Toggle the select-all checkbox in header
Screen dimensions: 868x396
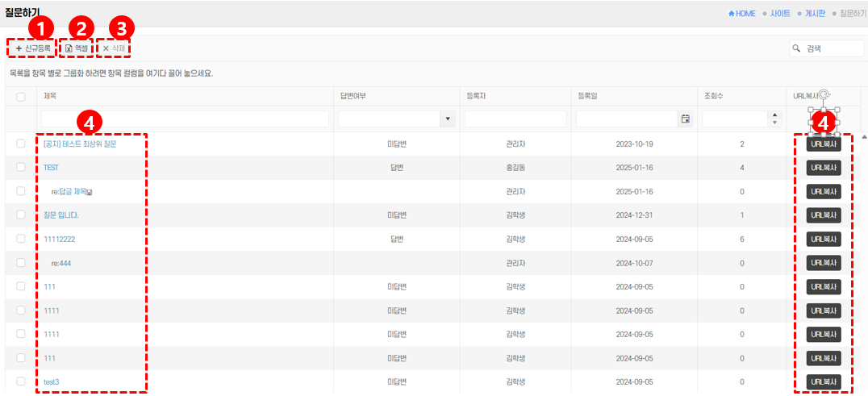[x=21, y=97]
